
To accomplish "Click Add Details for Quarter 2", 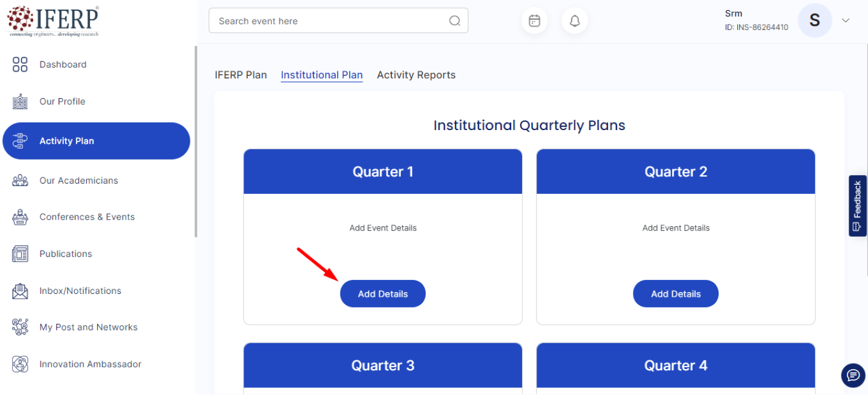I will point(675,294).
